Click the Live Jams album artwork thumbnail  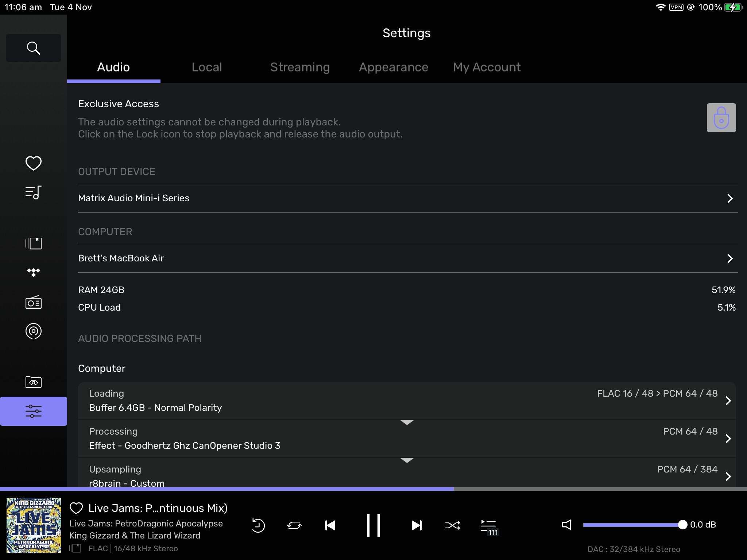click(34, 525)
